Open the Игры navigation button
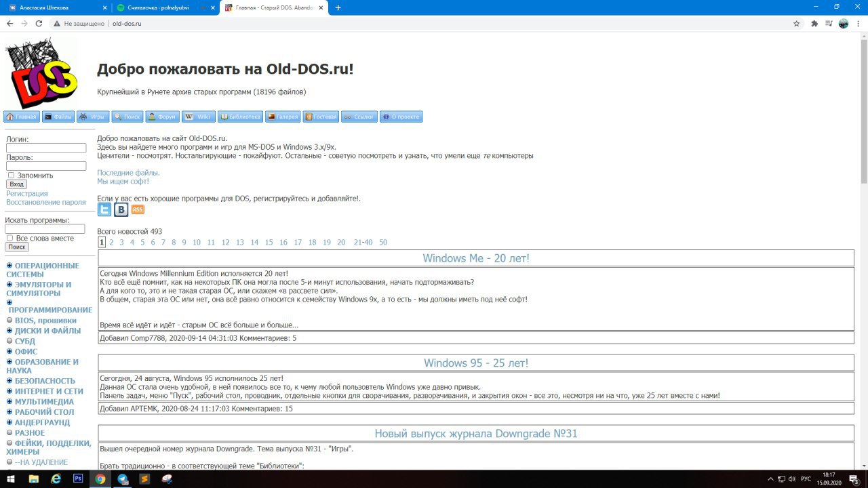 click(x=93, y=117)
